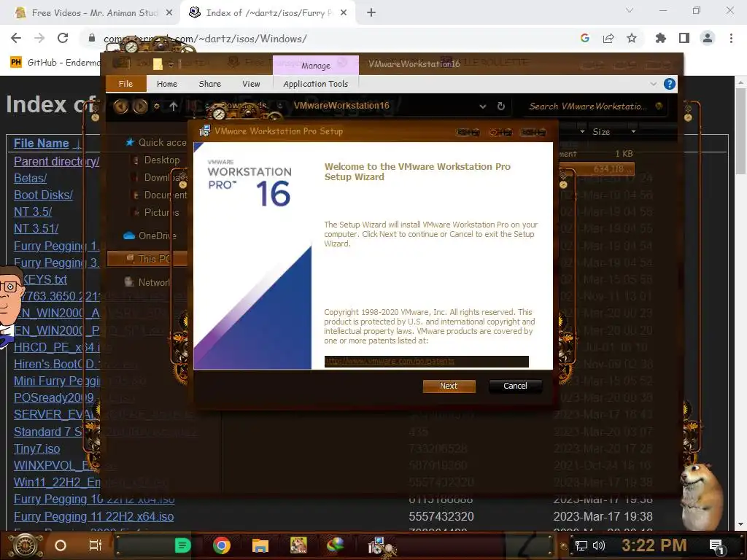This screenshot has height=560, width=747.
Task: Select the View ribbon tab
Action: 251,84
